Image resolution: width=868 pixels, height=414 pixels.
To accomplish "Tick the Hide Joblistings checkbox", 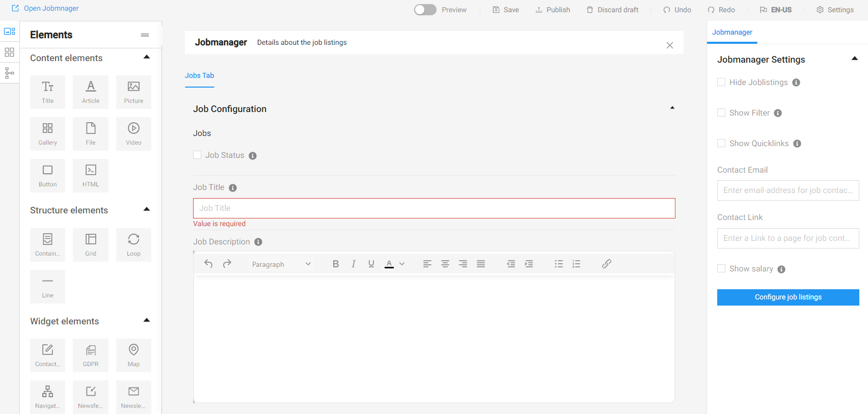I will (x=721, y=82).
